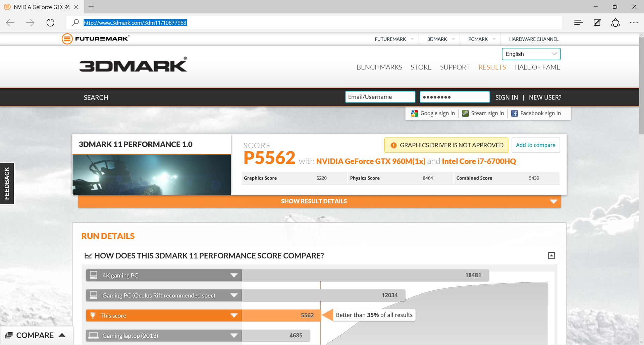Open the FEEDBACK side tab
This screenshot has height=345, width=644.
click(7, 184)
